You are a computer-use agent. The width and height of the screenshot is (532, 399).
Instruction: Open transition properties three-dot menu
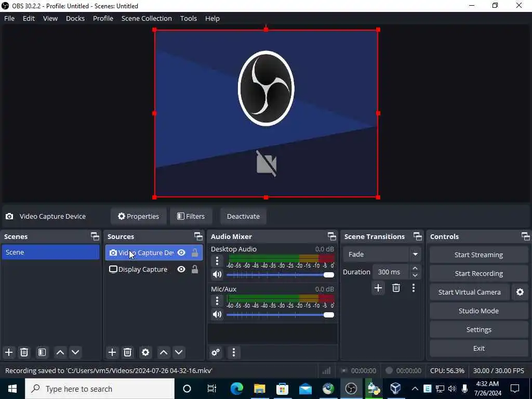413,288
